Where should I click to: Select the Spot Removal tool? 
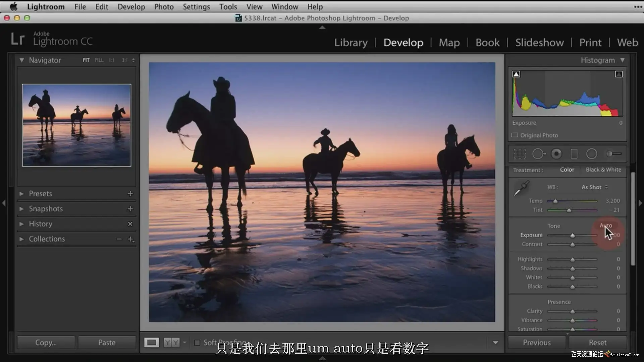coord(538,154)
